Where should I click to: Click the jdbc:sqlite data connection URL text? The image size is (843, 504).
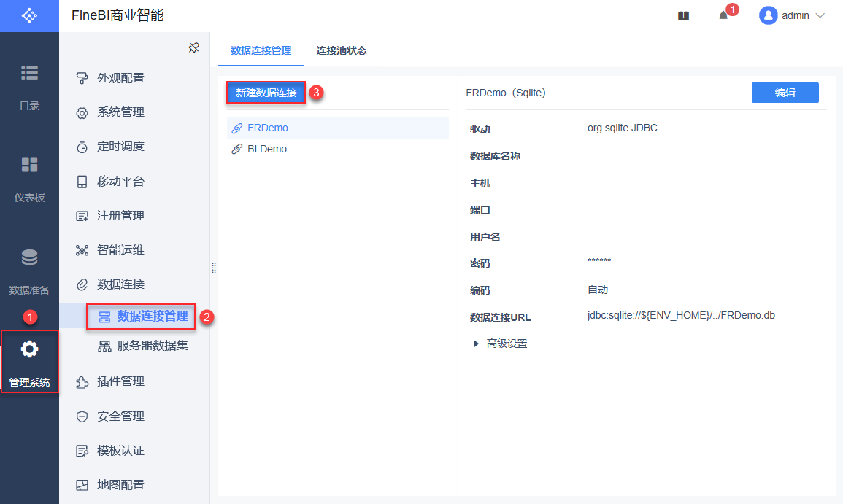(681, 315)
